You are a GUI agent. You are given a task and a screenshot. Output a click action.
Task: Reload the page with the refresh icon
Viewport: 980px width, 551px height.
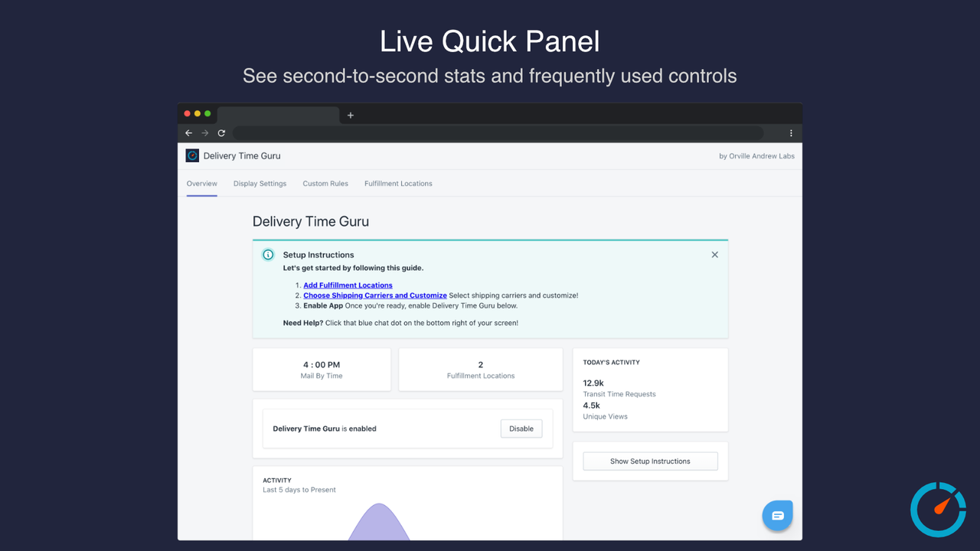coord(221,132)
